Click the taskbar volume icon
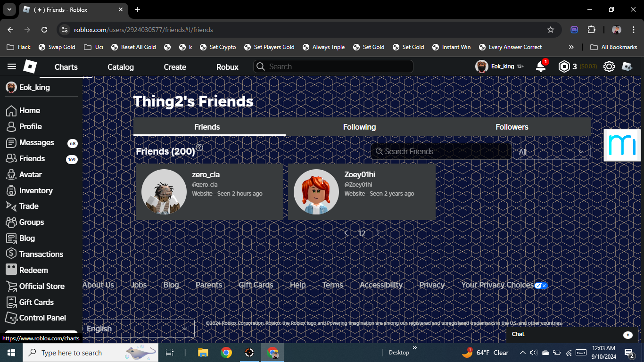This screenshot has height=362, width=644. (x=534, y=353)
